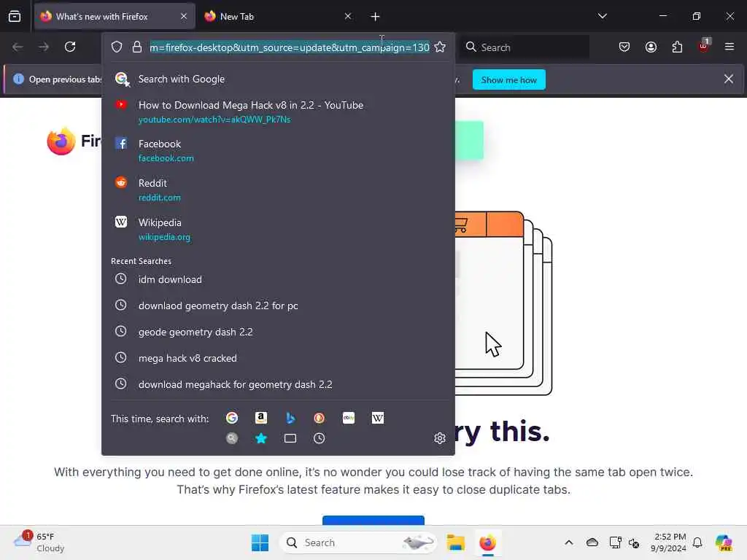
Task: Search this time with Amazon
Action: point(261,418)
